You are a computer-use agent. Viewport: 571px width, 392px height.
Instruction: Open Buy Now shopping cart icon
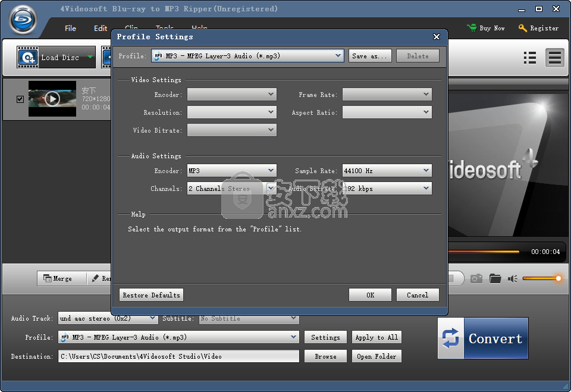click(x=472, y=28)
